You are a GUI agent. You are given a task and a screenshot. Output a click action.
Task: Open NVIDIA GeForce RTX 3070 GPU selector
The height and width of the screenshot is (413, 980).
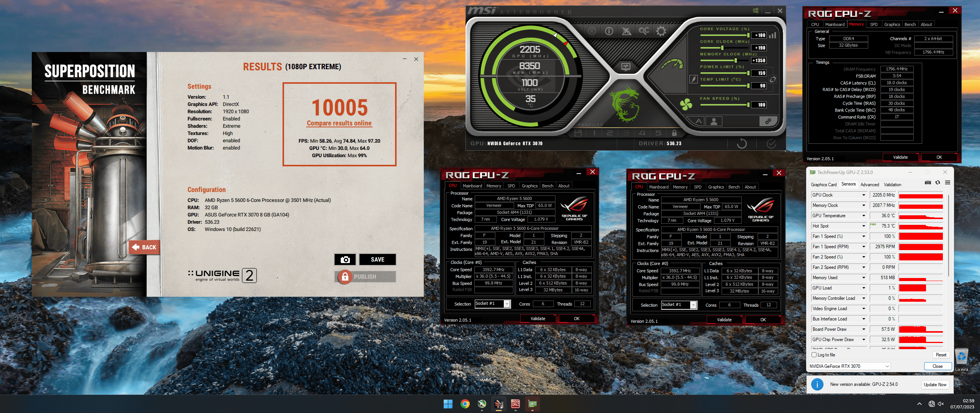coord(849,366)
